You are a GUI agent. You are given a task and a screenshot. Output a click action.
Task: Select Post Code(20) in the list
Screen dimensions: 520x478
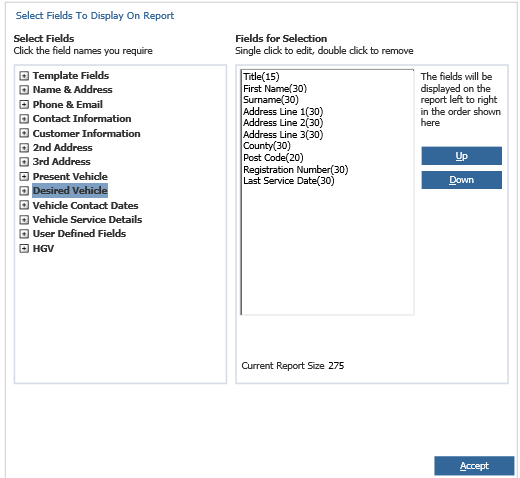(273, 157)
